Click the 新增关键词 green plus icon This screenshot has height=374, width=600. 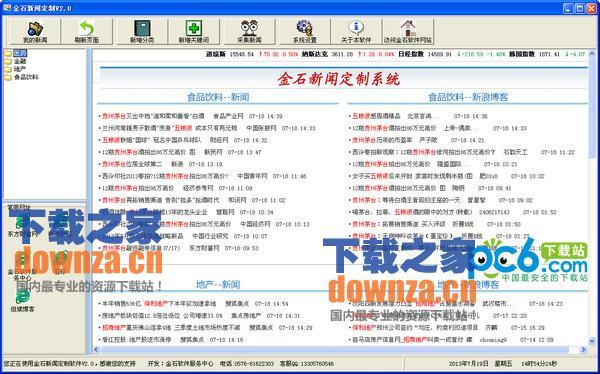(194, 28)
